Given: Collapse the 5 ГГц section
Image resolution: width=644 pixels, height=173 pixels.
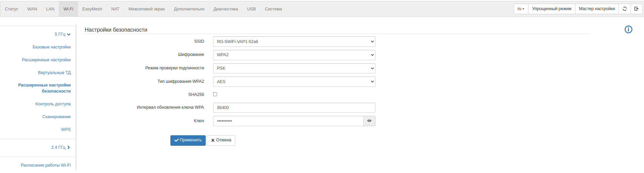Looking at the screenshot, I should [63, 34].
